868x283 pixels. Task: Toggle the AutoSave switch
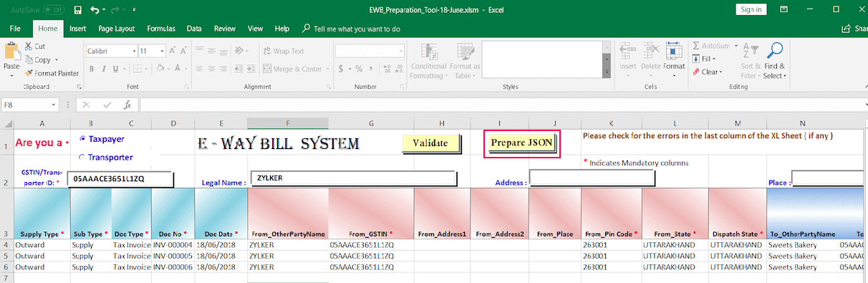click(53, 9)
